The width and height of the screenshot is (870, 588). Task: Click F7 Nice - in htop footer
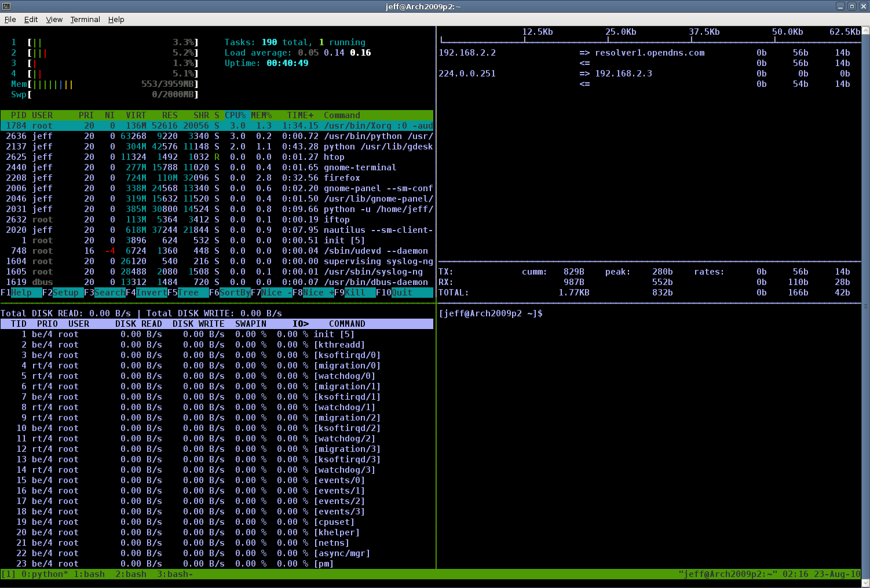pyautogui.click(x=272, y=293)
